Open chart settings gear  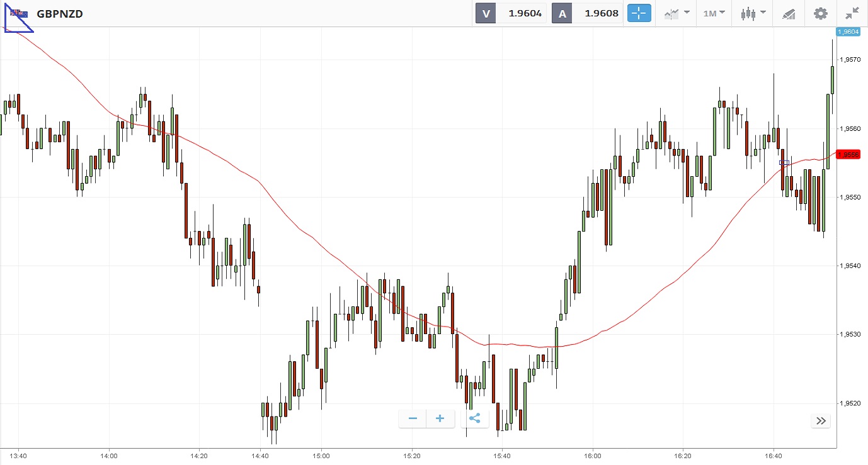(x=820, y=13)
